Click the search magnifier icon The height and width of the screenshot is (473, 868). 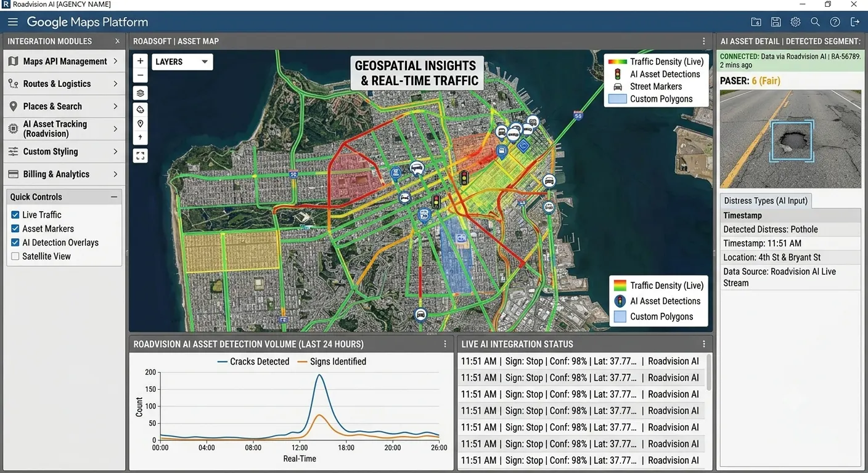815,22
